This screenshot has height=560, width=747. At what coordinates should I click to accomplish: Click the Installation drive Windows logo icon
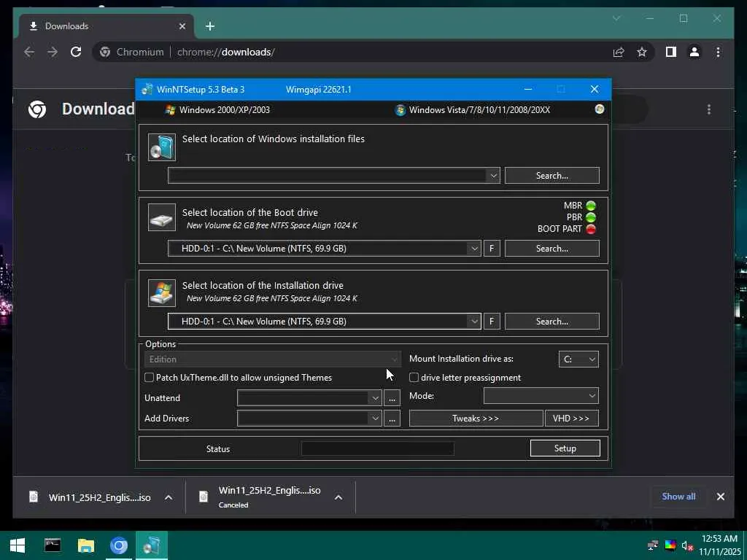(x=162, y=292)
